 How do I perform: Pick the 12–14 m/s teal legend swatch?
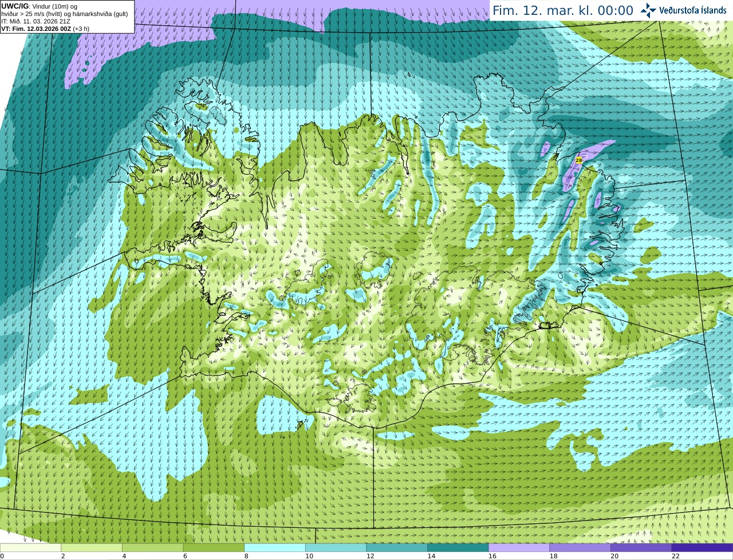pyautogui.click(x=397, y=548)
